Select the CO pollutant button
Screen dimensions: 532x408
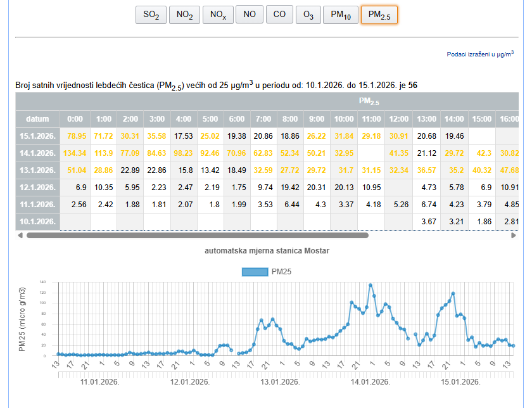(279, 15)
